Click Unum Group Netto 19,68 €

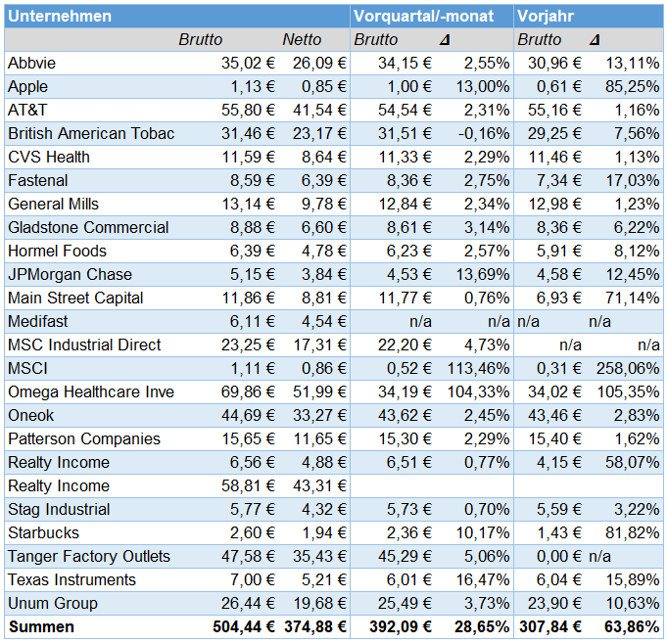pyautogui.click(x=319, y=603)
